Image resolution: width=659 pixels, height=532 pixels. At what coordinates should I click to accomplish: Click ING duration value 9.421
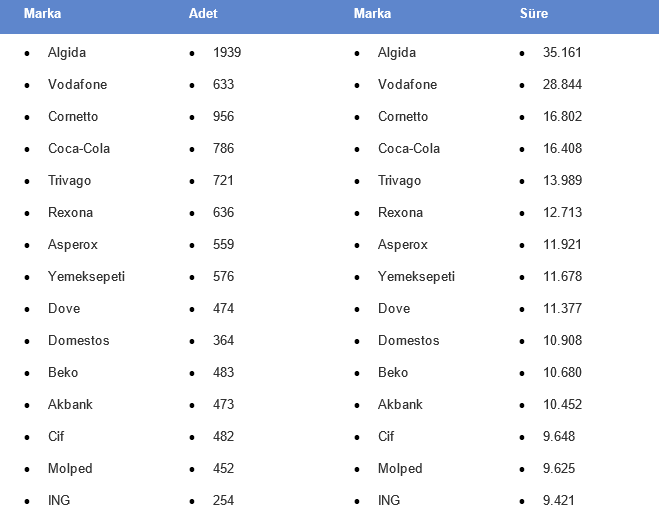pos(559,500)
